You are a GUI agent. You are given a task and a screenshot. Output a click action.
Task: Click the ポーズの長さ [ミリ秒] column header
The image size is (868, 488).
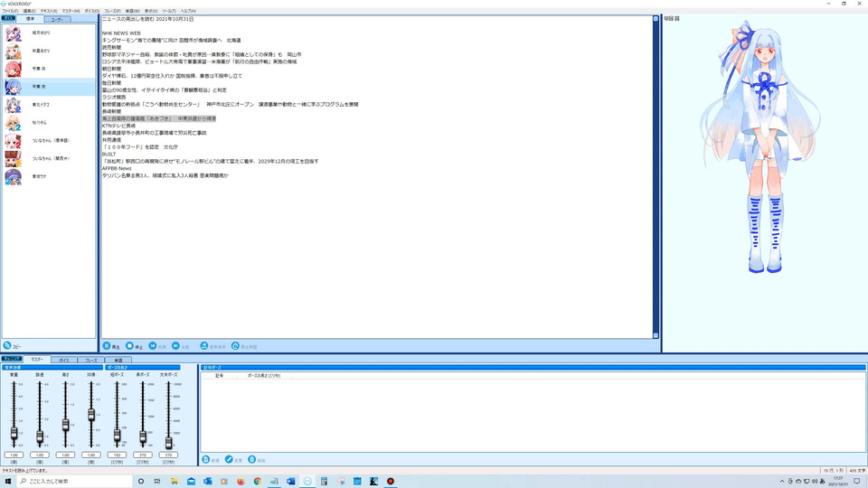click(264, 376)
